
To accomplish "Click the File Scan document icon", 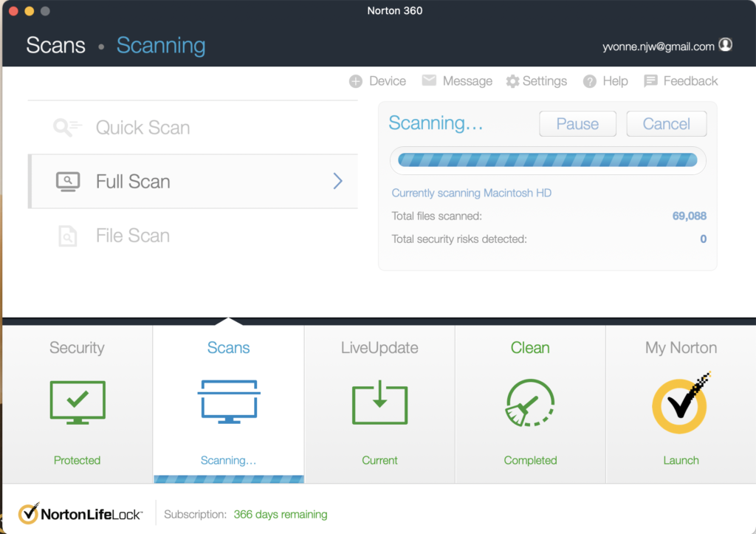I will [67, 236].
